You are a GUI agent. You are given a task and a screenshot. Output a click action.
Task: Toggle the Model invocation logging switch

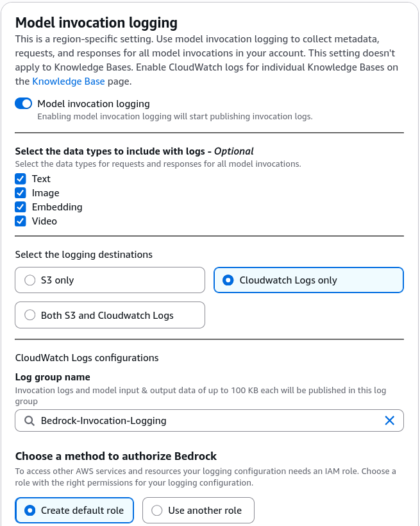click(x=24, y=104)
